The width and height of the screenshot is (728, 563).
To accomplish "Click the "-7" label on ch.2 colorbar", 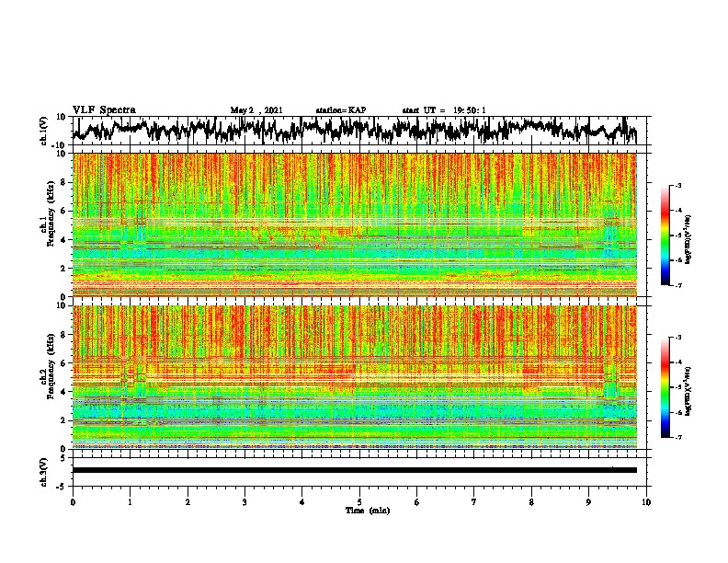I will [x=677, y=437].
